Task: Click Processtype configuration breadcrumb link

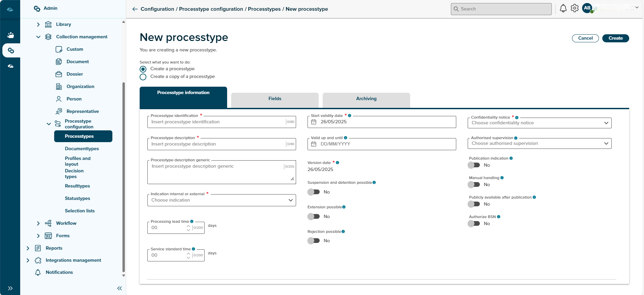Action: (211, 9)
